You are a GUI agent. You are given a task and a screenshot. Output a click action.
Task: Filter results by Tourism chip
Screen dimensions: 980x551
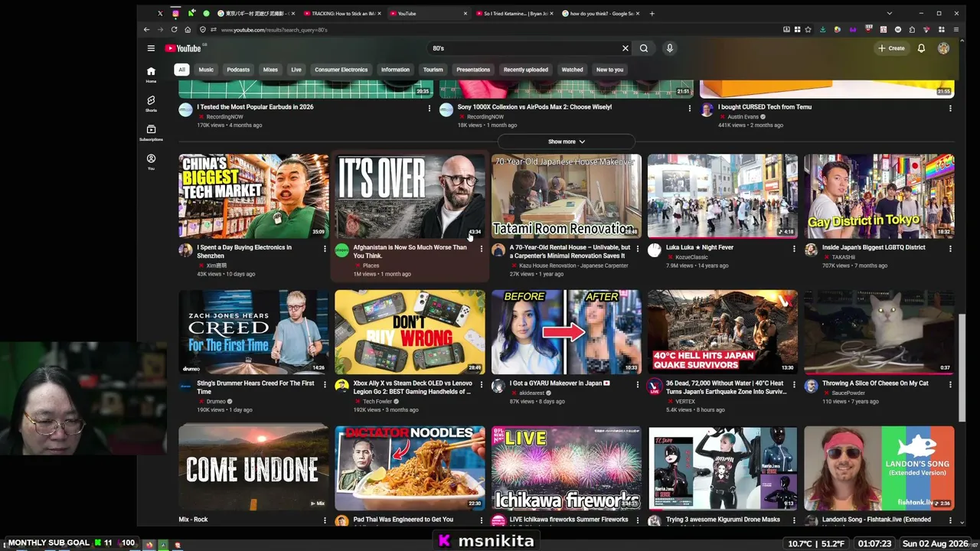point(433,70)
